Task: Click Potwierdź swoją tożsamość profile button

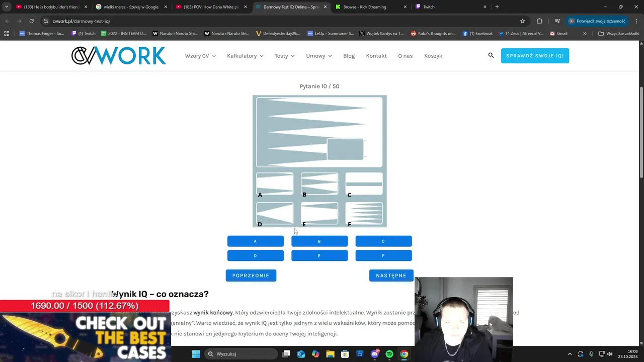Action: pyautogui.click(x=597, y=21)
